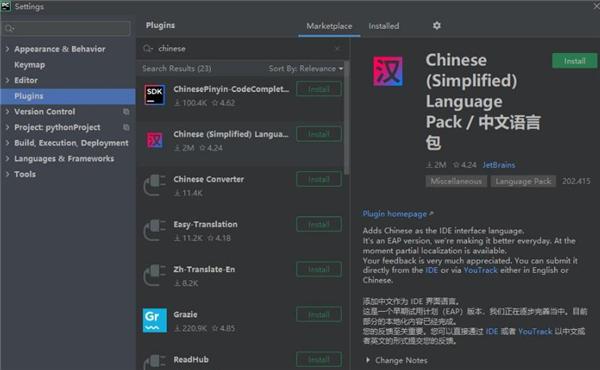The height and width of the screenshot is (370, 600).
Task: Select Zh-Translate-En plugin name
Action: [204, 269]
